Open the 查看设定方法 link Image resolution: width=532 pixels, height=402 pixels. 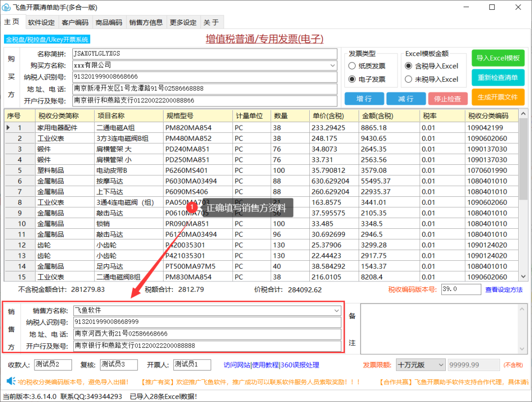(504, 289)
